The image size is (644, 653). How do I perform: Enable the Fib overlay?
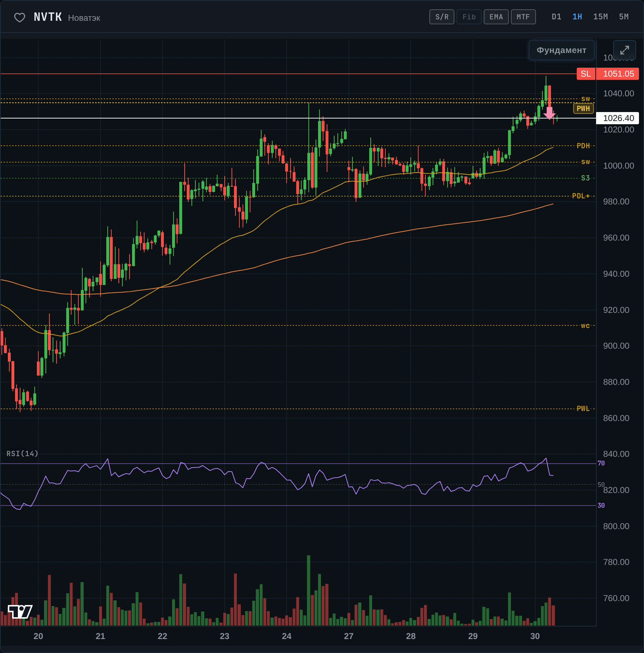[x=469, y=17]
